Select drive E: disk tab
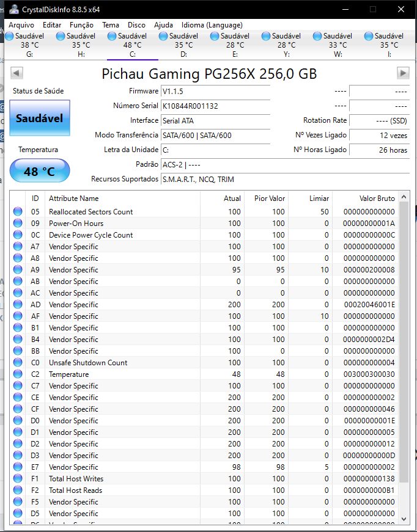 pyautogui.click(x=235, y=45)
